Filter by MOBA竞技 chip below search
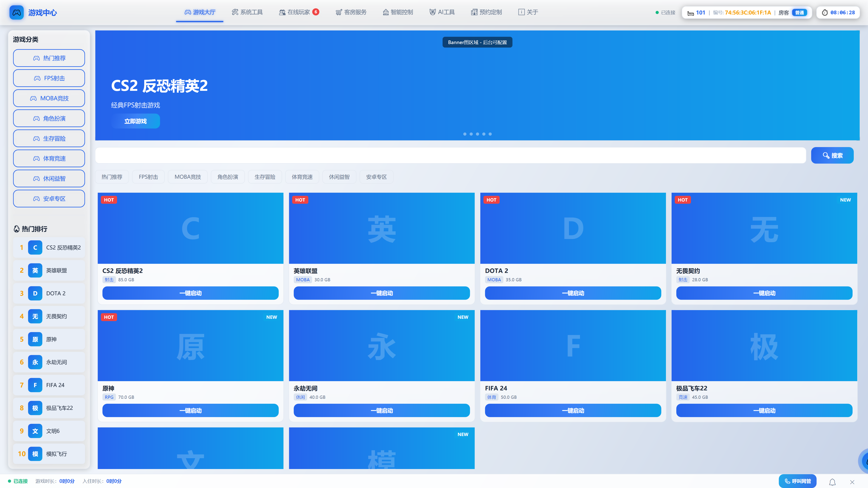 pos(188,177)
